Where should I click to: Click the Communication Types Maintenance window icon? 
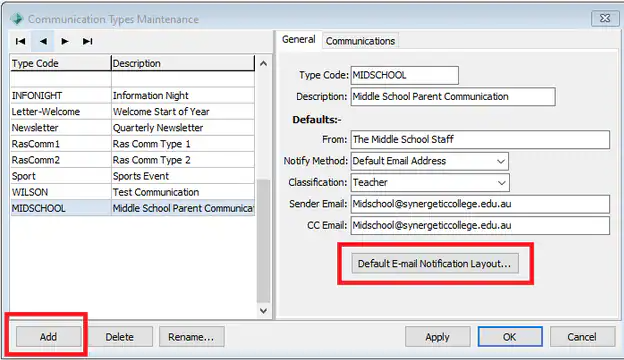pyautogui.click(x=17, y=19)
